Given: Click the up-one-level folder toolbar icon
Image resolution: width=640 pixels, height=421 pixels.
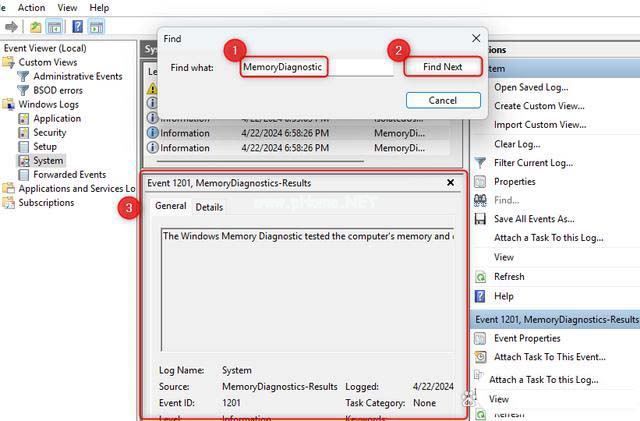Looking at the screenshot, I should 36,27.
